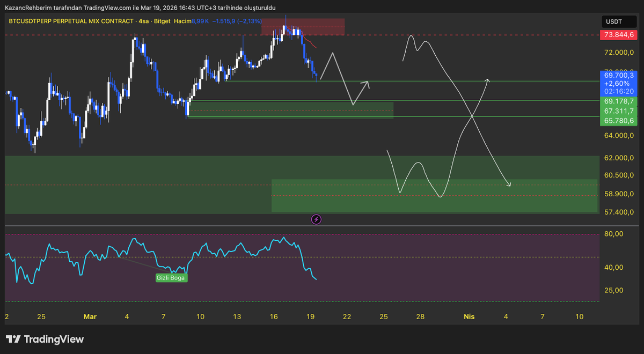The height and width of the screenshot is (354, 644).
Task: Click the green 67.311,7 price level label
Action: click(x=618, y=111)
